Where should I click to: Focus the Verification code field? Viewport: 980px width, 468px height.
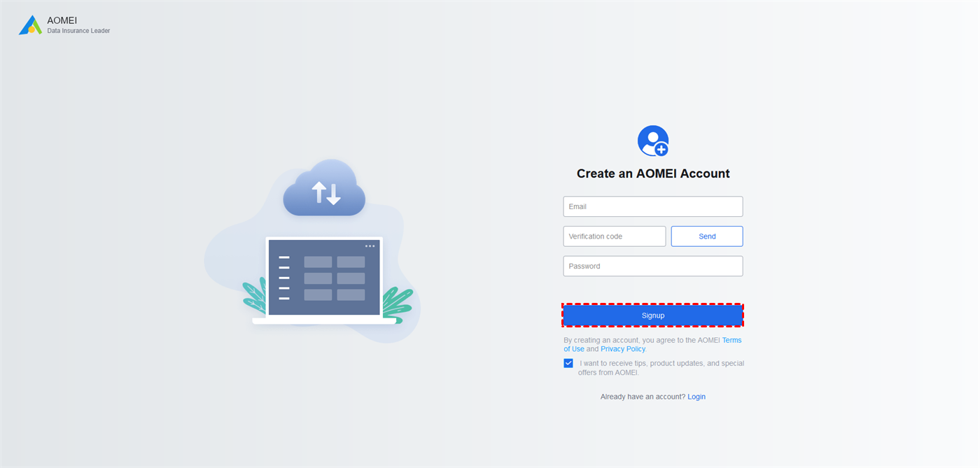click(615, 236)
